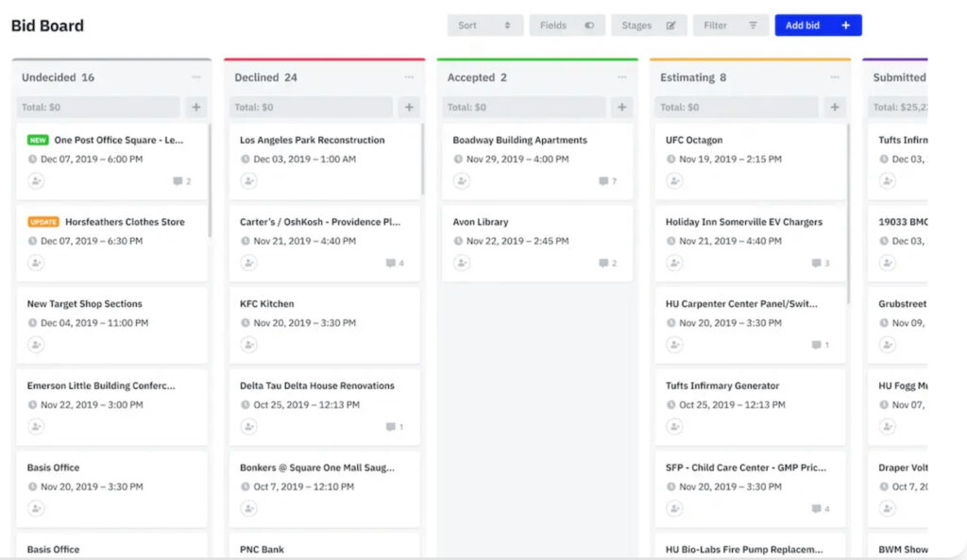Open the Avon Library card title

point(481,222)
